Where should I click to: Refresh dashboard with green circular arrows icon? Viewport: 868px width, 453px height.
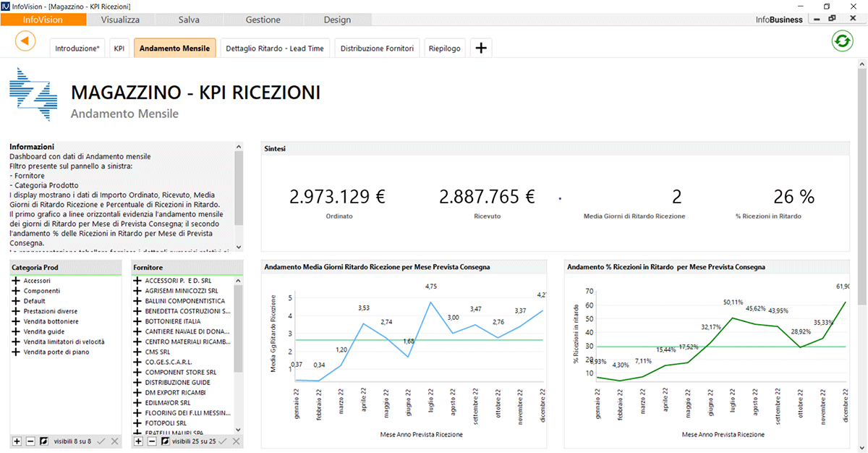842,41
